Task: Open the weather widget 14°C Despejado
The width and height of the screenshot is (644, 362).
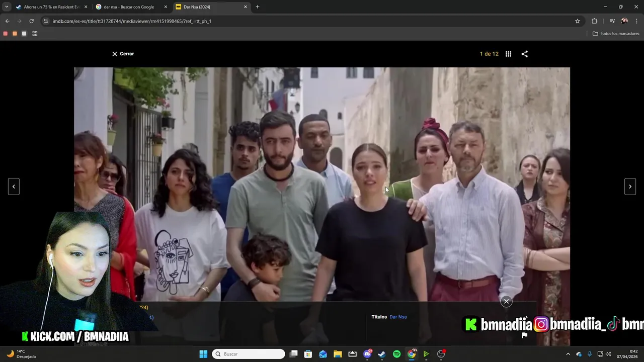Action: [x=21, y=354]
